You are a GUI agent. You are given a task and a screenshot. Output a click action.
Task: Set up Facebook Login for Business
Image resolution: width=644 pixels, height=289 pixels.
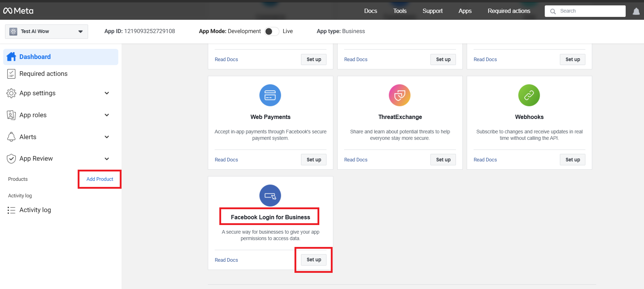pyautogui.click(x=314, y=260)
